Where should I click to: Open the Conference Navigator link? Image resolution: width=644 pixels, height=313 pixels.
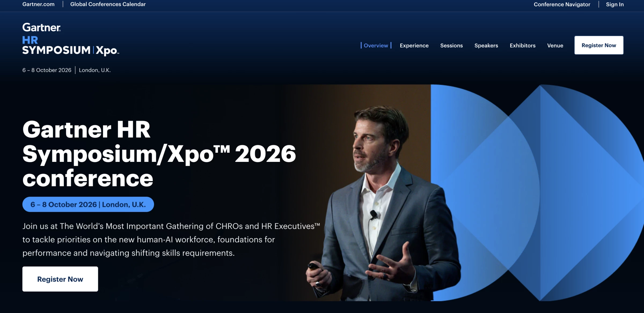562,4
